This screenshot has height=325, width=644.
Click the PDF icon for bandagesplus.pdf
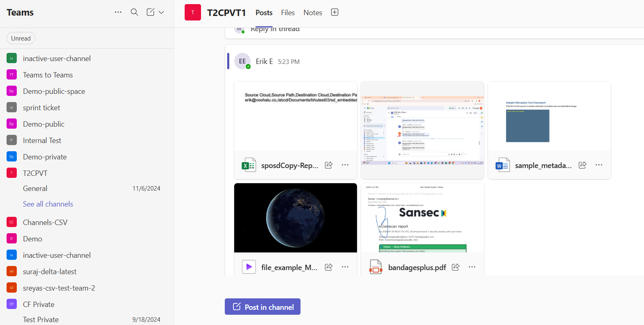coord(375,267)
